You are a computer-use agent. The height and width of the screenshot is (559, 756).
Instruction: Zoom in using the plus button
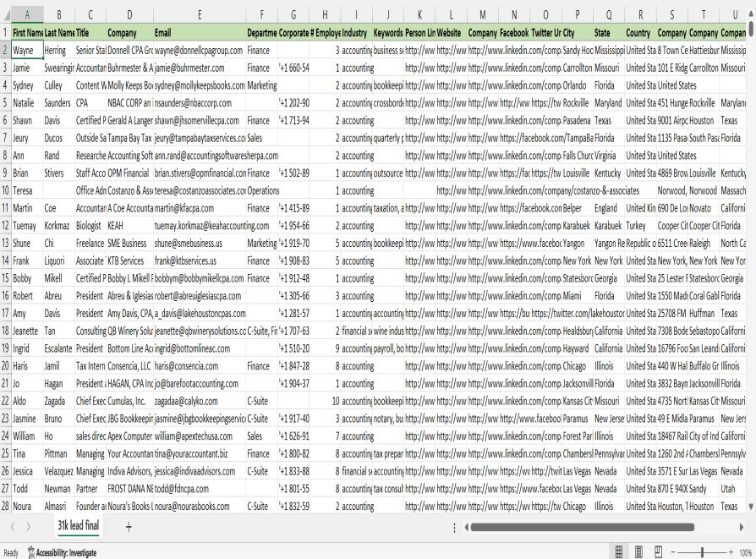click(731, 552)
